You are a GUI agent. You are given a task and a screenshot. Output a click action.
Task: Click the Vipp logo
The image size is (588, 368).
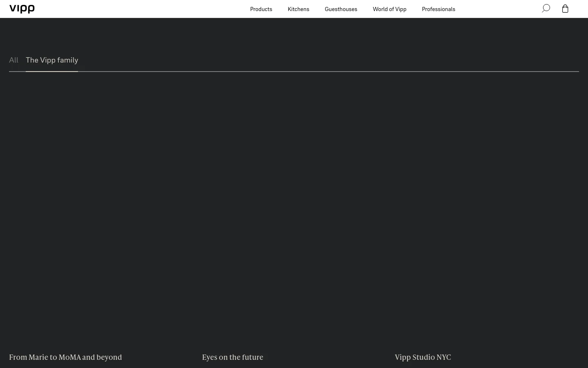click(22, 9)
